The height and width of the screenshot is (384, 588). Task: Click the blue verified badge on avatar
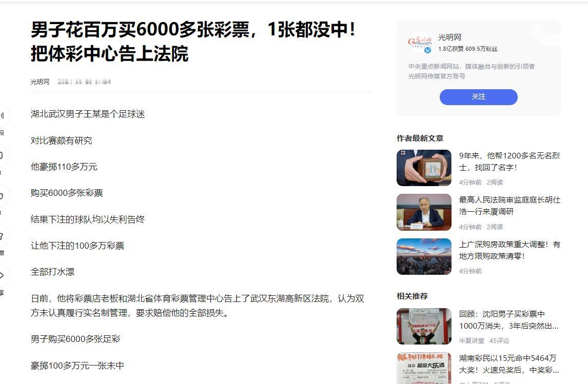[x=427, y=50]
